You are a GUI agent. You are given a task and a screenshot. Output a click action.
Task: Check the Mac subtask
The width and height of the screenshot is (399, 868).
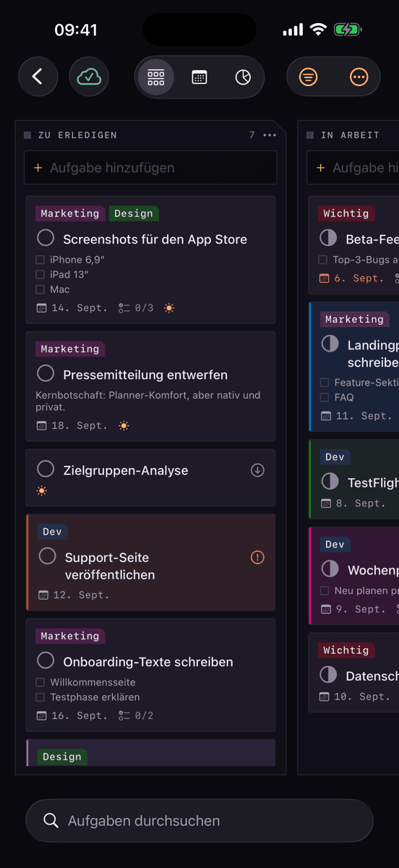[40, 289]
